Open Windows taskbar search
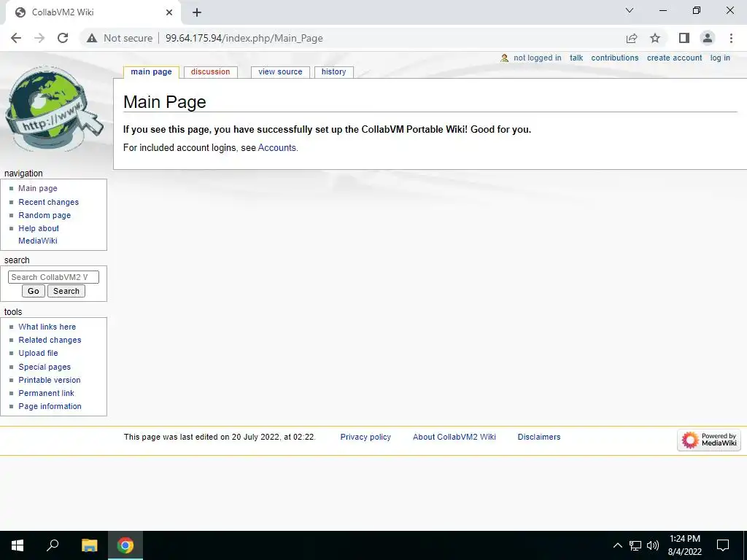The height and width of the screenshot is (560, 747). click(x=53, y=545)
